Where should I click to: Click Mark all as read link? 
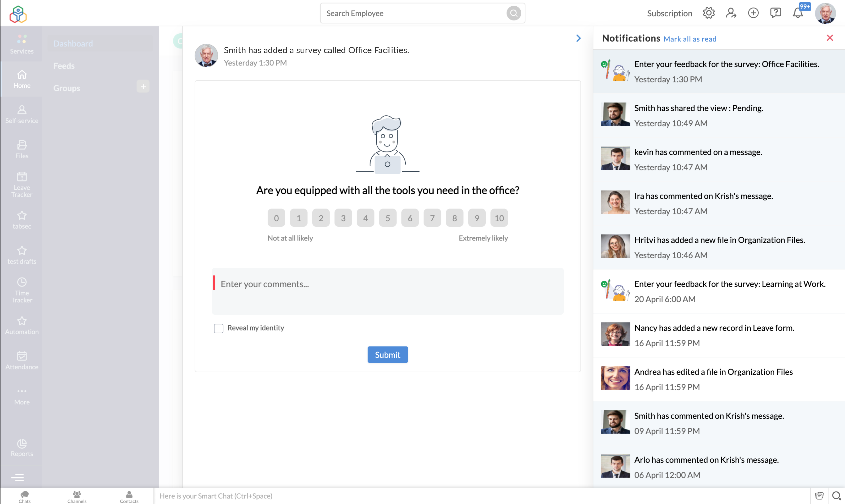click(x=689, y=39)
